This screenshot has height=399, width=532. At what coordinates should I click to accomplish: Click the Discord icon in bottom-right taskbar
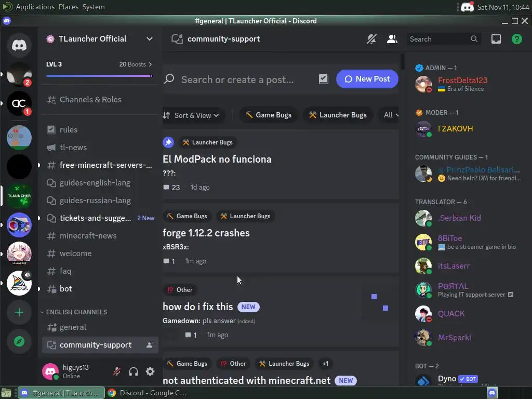click(x=492, y=393)
